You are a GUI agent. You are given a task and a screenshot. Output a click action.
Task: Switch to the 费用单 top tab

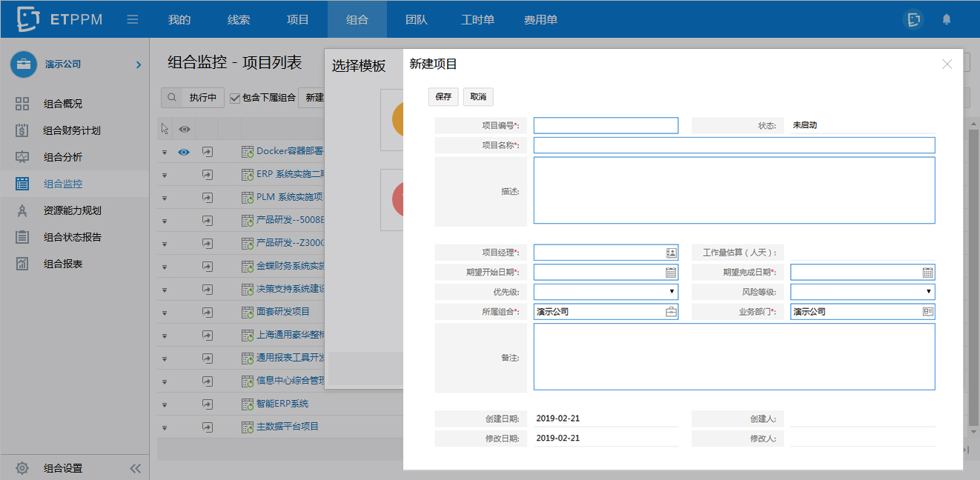click(x=540, y=19)
